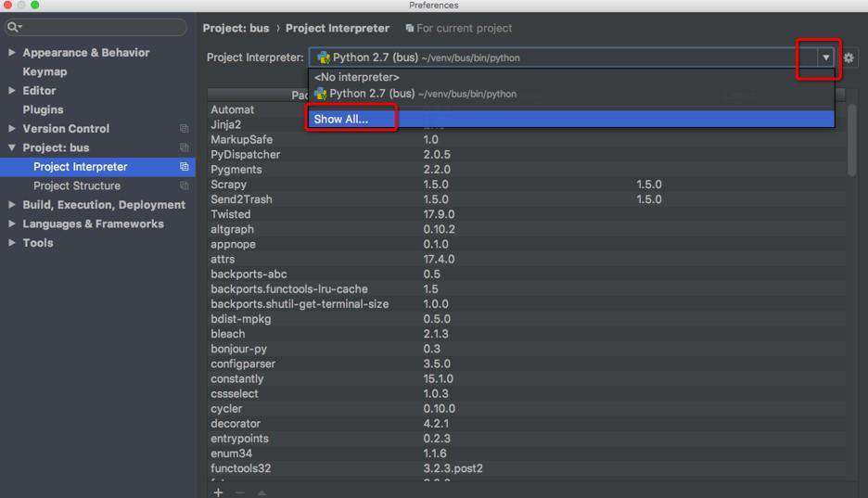The image size is (868, 498).
Task: Click Scrapy latest version 1.5.0 cell
Action: [649, 185]
